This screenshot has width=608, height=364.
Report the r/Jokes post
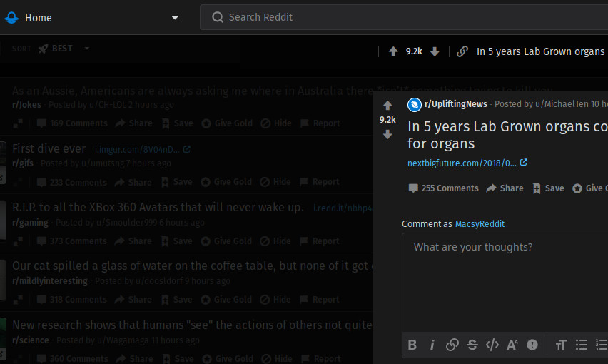point(320,123)
